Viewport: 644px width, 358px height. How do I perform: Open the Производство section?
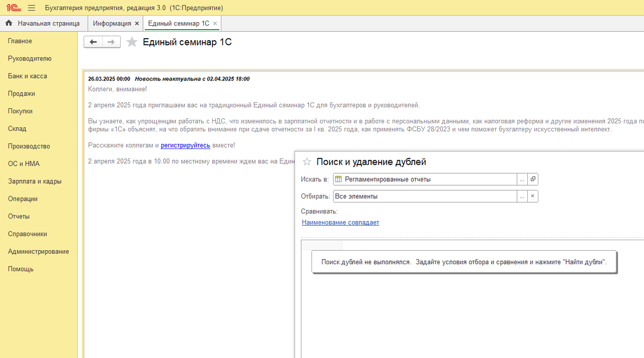29,146
